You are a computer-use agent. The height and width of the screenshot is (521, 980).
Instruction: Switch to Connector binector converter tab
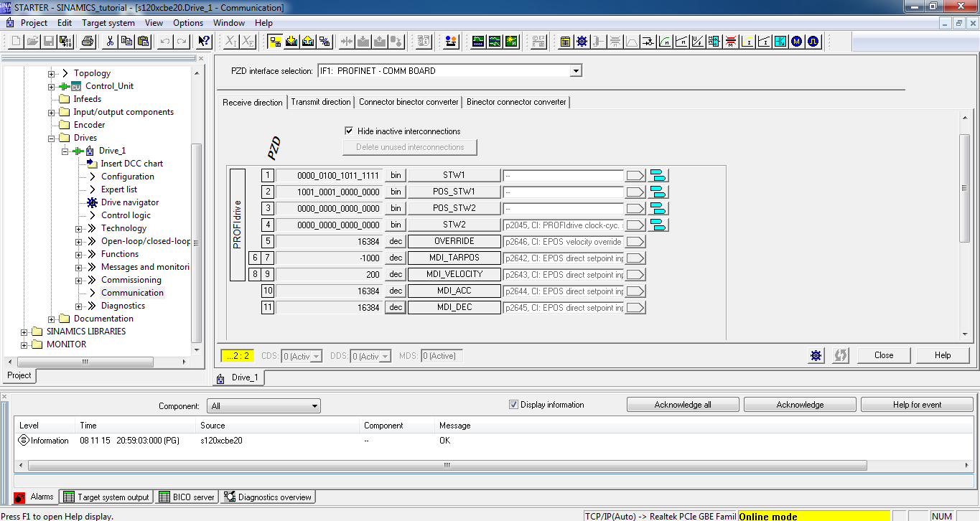tap(409, 102)
